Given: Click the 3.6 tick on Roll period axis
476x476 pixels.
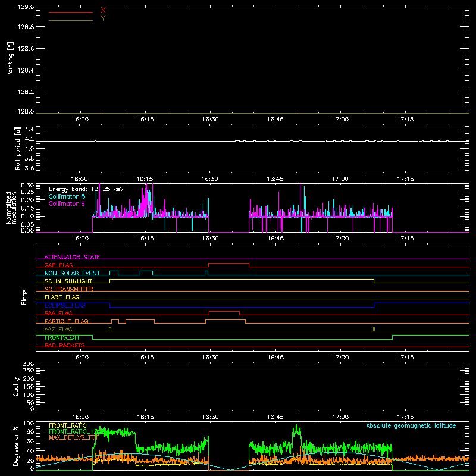Looking at the screenshot, I should click(x=29, y=168).
